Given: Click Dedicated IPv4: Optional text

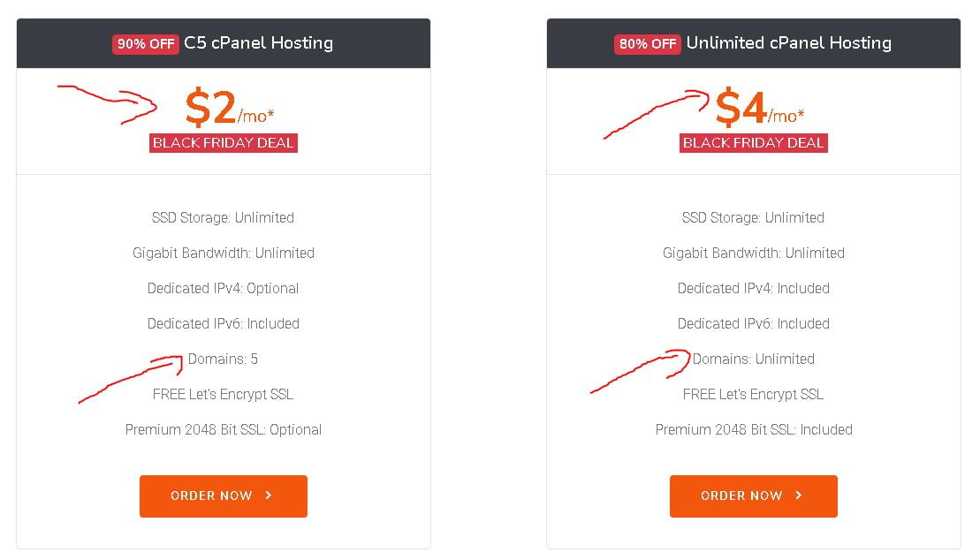Looking at the screenshot, I should (x=223, y=288).
